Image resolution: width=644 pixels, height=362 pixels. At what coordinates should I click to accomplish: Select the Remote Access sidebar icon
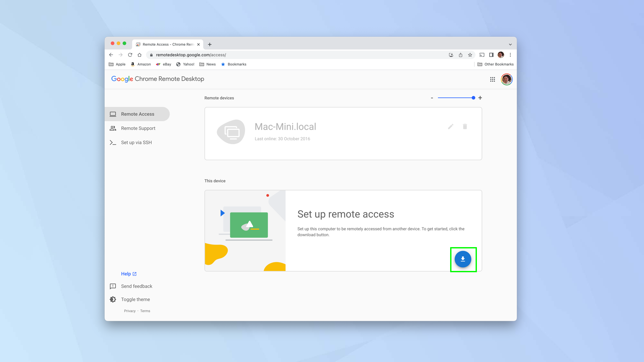[113, 114]
